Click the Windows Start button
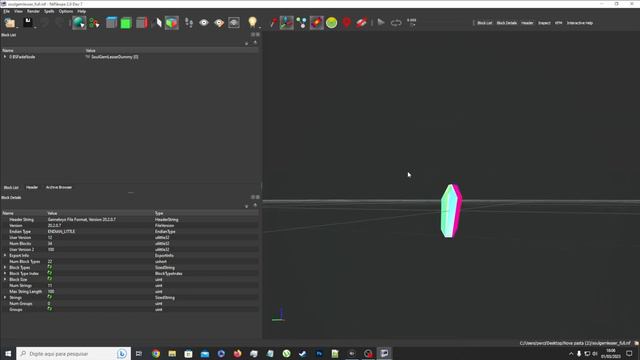 pyautogui.click(x=8, y=353)
